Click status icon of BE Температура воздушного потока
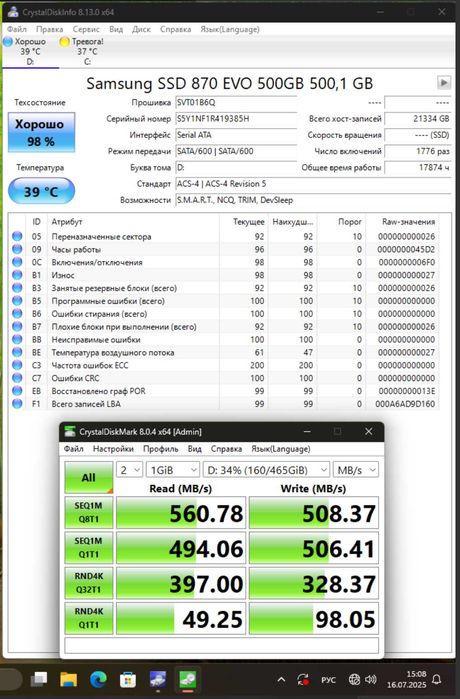 tap(17, 352)
